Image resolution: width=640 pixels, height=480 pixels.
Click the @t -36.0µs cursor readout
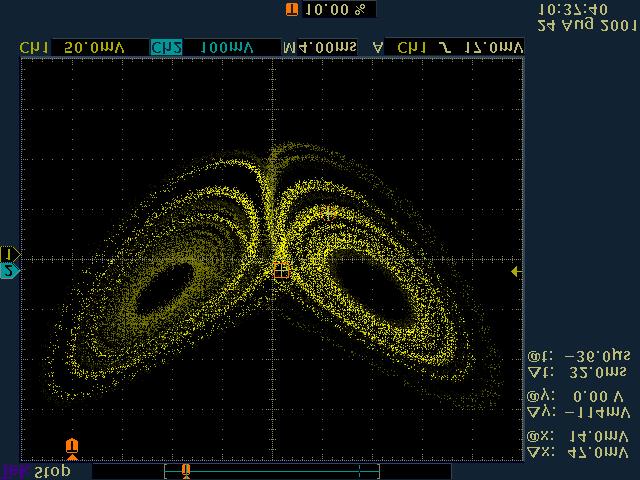coord(579,356)
